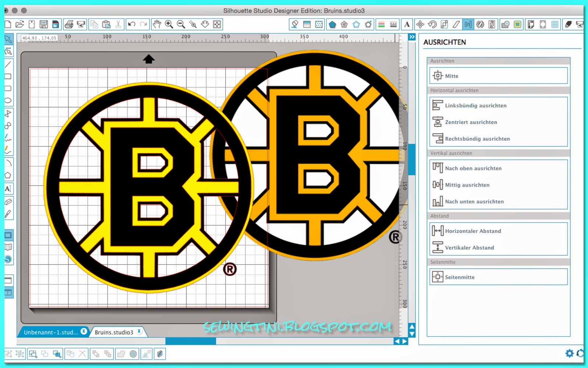Click the Seitenmitte button
The width and height of the screenshot is (588, 368).
coord(498,277)
